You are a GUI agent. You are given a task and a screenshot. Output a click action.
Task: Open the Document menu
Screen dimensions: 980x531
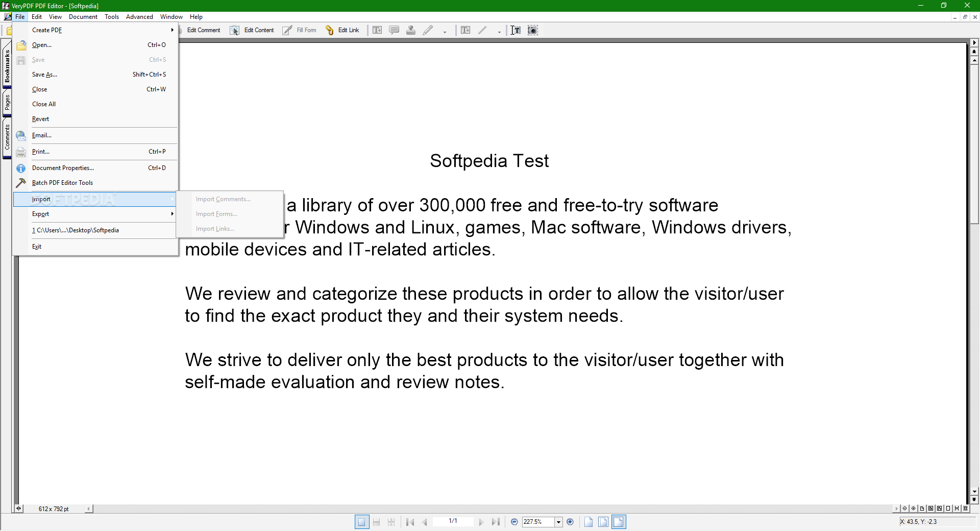(83, 17)
